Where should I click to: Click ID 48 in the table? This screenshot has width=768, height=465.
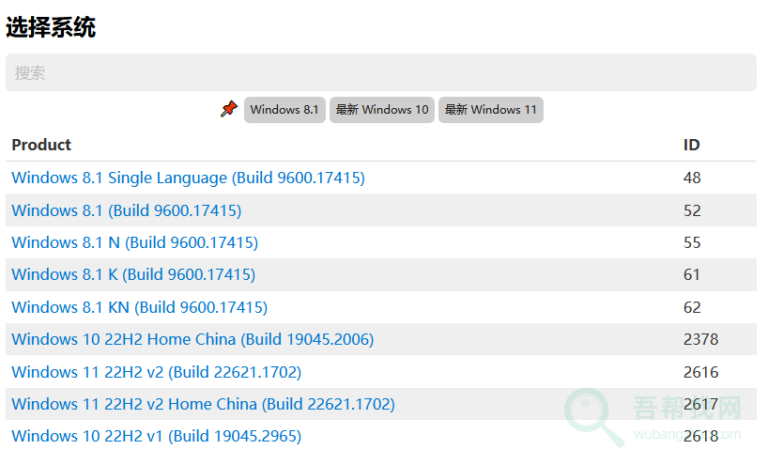(692, 178)
